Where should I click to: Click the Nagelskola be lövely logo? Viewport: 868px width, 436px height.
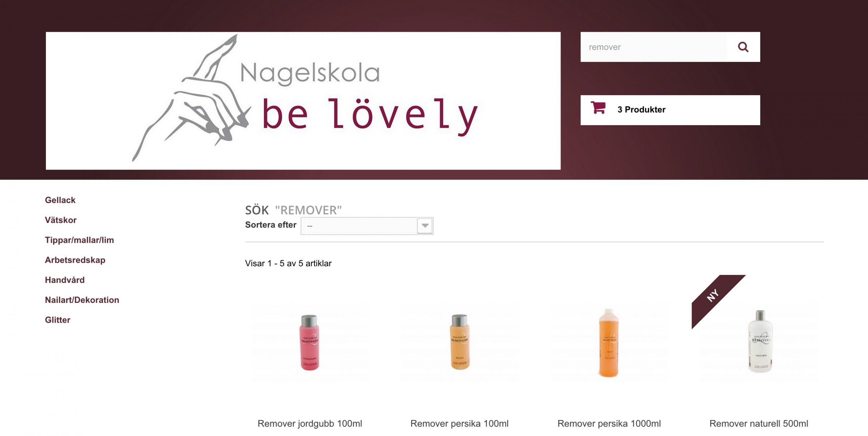[303, 101]
